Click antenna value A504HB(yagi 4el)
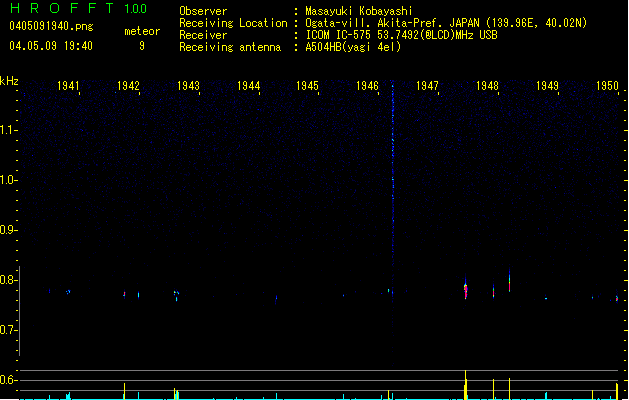Screen dimensions: 629x400 tap(353, 47)
